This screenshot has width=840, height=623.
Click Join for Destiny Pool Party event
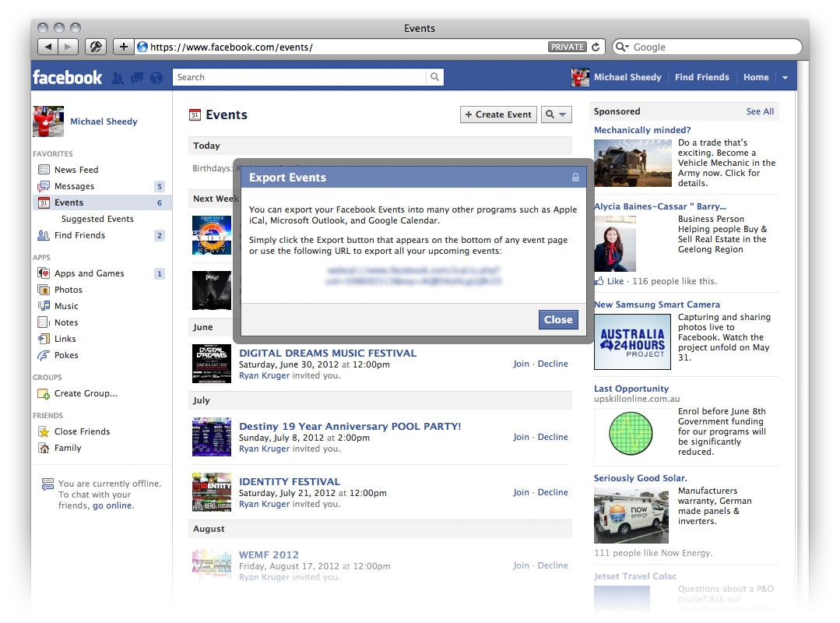(521, 437)
